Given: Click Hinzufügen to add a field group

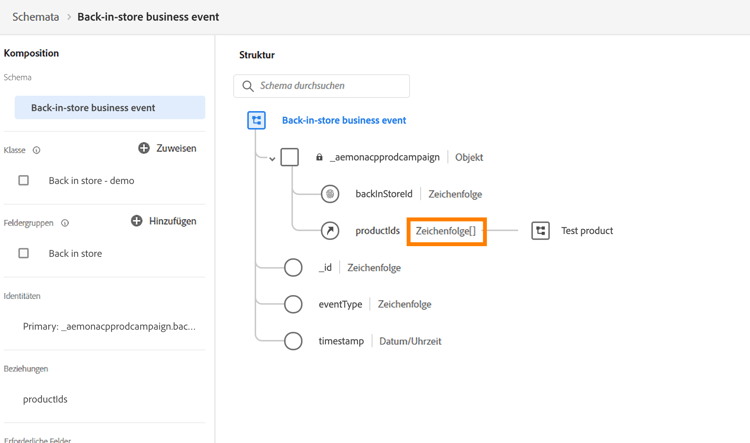Looking at the screenshot, I should click(x=164, y=221).
